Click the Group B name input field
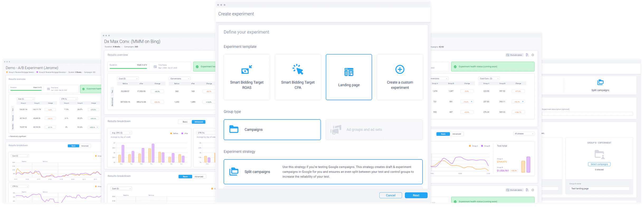The image size is (644, 207). click(x=599, y=189)
